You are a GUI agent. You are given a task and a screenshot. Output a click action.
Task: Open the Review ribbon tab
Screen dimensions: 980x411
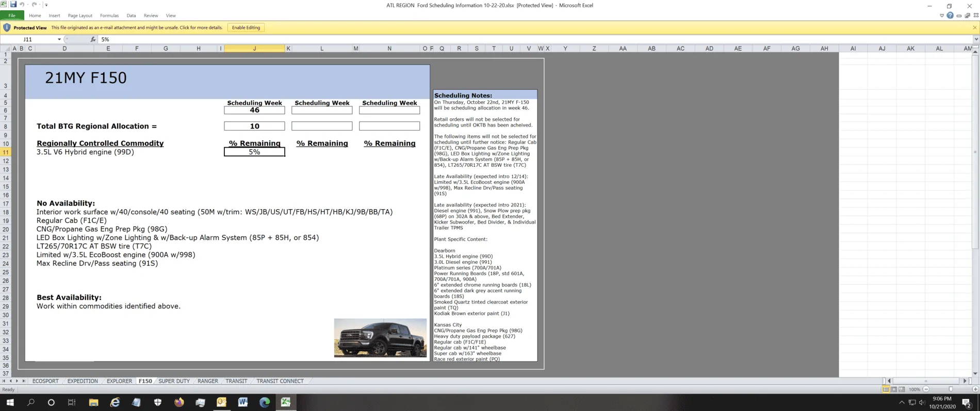coord(151,15)
